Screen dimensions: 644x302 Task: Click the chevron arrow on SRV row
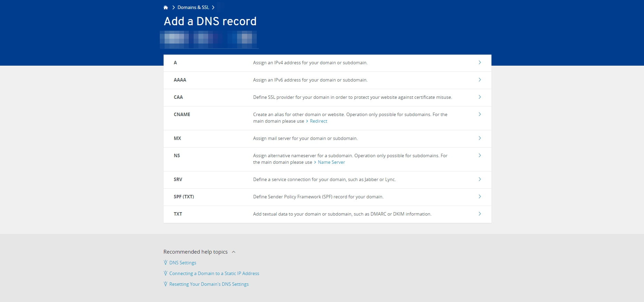tap(479, 179)
